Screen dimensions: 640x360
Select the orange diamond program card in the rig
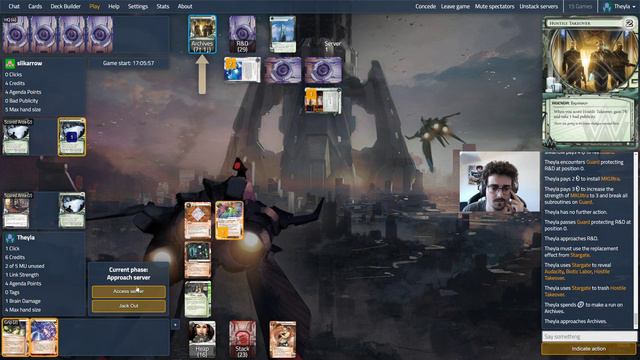(x=198, y=220)
